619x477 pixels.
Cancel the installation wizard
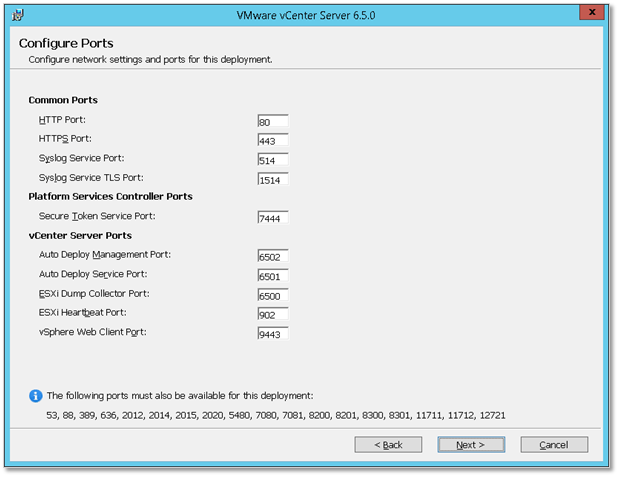coord(554,445)
